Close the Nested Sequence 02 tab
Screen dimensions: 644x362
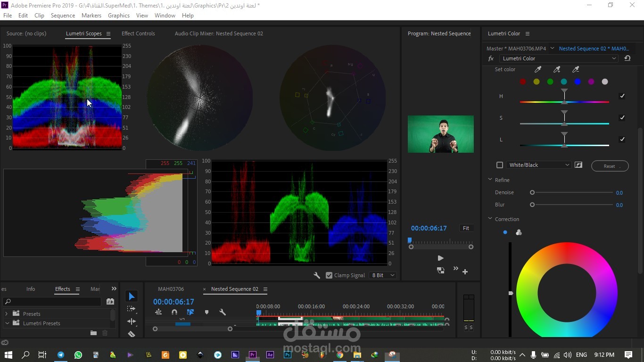tap(205, 289)
